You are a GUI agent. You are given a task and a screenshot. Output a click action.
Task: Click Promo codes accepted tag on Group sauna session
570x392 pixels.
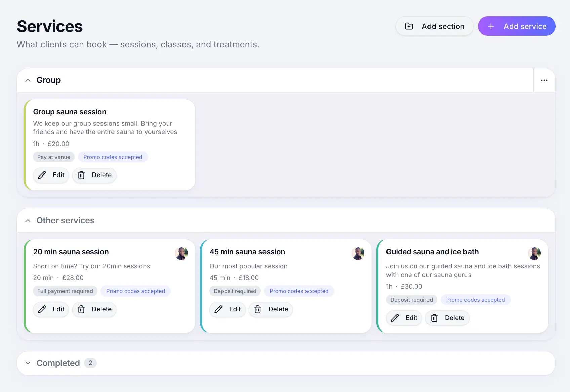tap(113, 157)
